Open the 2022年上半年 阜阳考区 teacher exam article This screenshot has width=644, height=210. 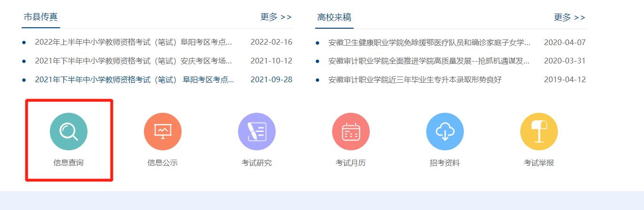pyautogui.click(x=133, y=42)
